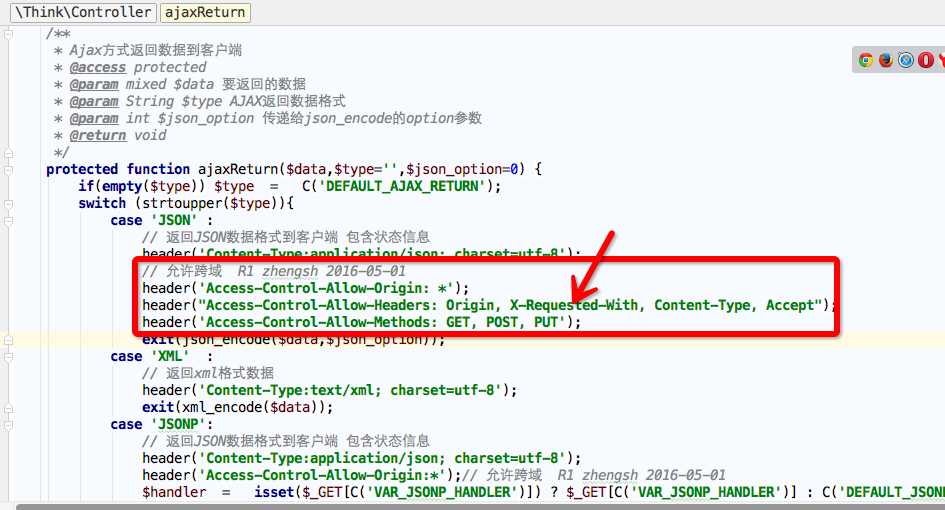The height and width of the screenshot is (510, 945).
Task: Click the @return tag in the doc comment
Action: 98,136
